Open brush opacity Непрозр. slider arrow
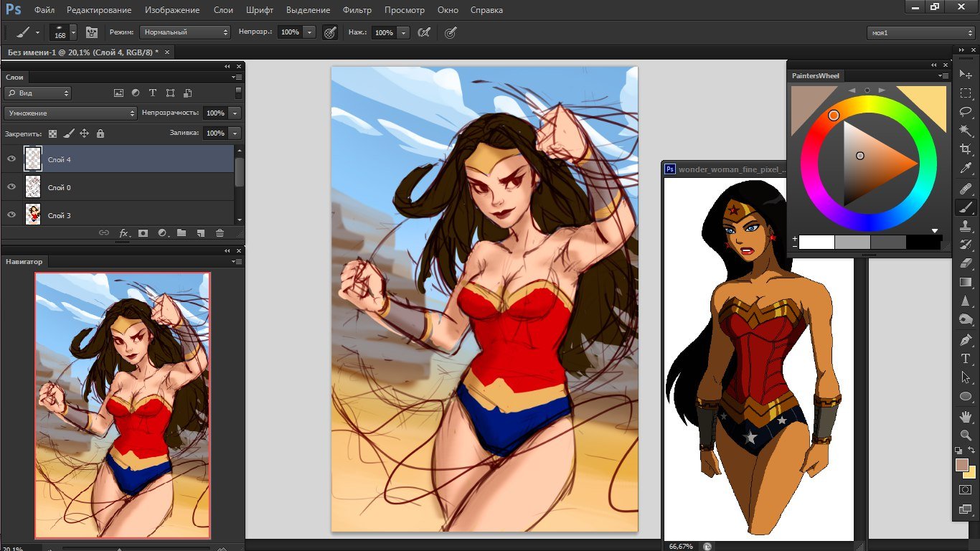This screenshot has width=980, height=551. tap(309, 32)
